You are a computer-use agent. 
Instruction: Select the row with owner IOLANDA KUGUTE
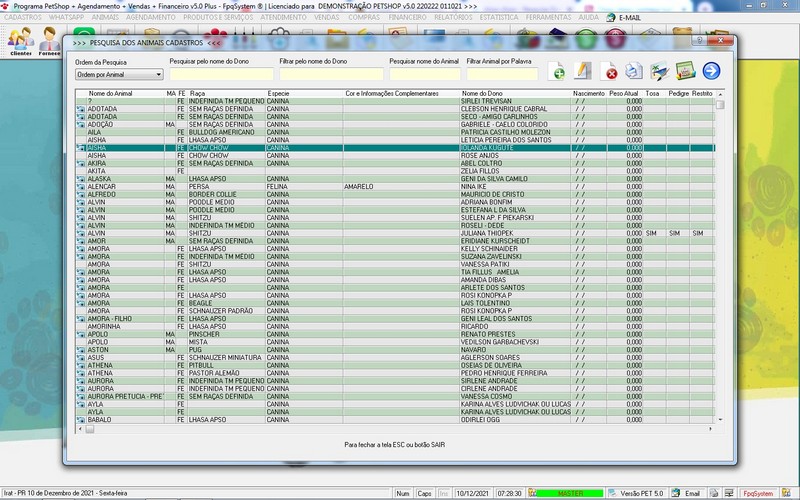[395, 148]
